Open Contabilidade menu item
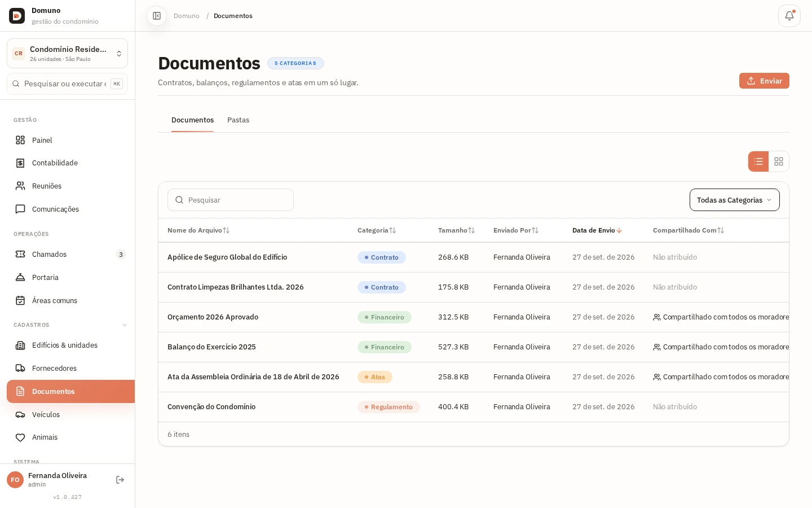This screenshot has width=812, height=508. (70, 163)
